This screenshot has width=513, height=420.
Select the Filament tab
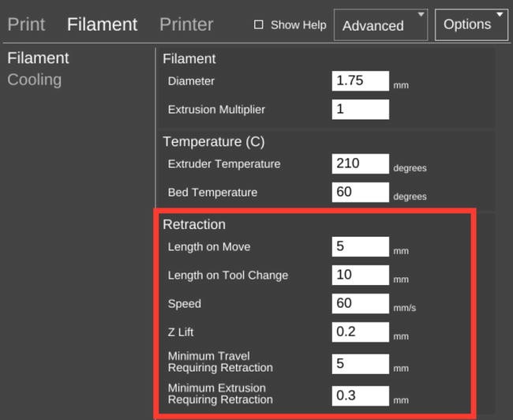102,24
